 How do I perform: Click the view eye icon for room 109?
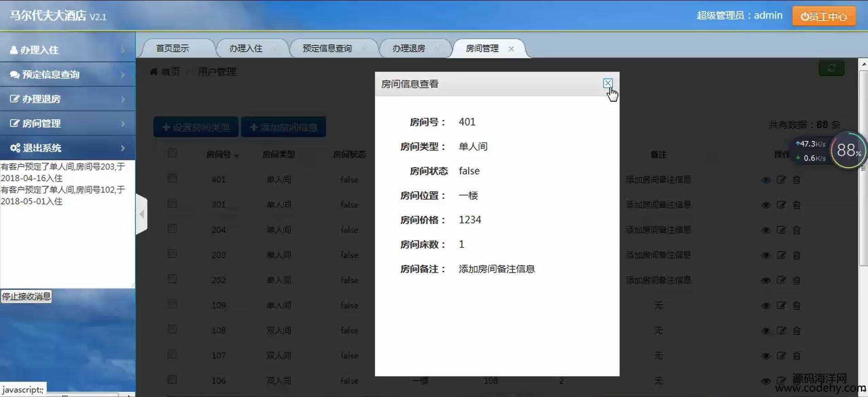(766, 306)
